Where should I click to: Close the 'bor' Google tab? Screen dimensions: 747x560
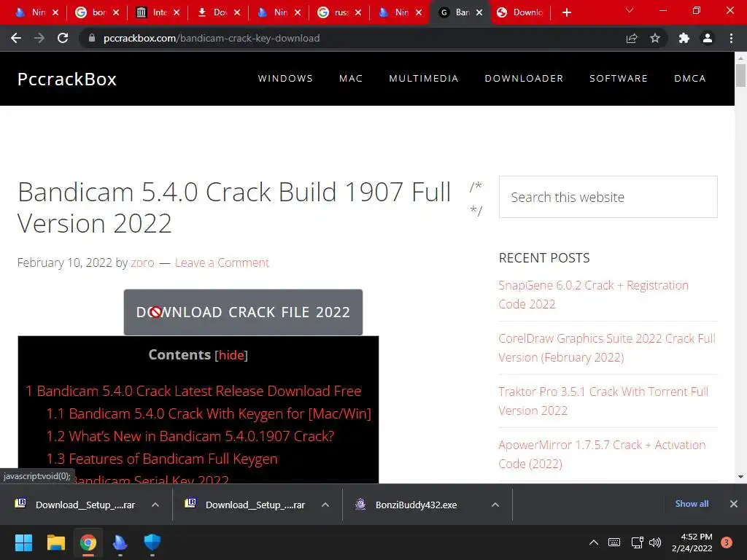click(x=116, y=12)
